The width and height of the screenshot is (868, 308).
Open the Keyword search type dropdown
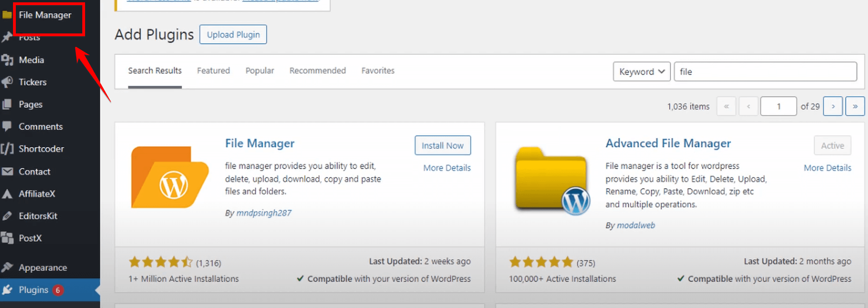[641, 72]
